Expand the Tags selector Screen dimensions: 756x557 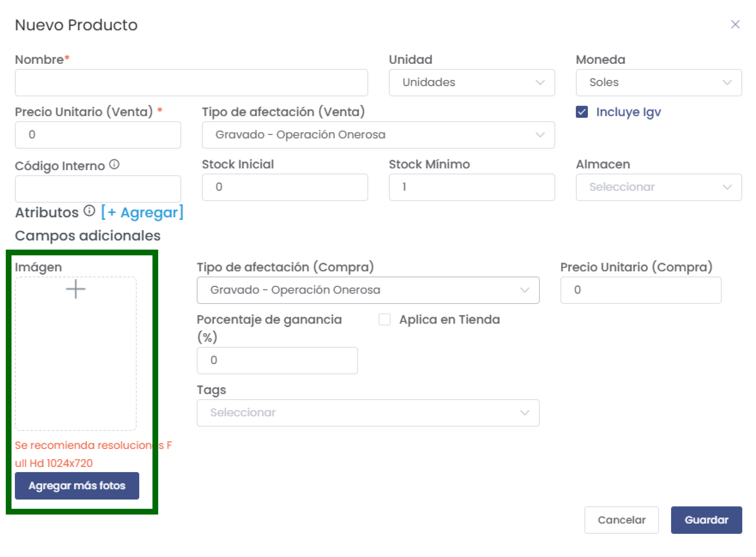[368, 413]
